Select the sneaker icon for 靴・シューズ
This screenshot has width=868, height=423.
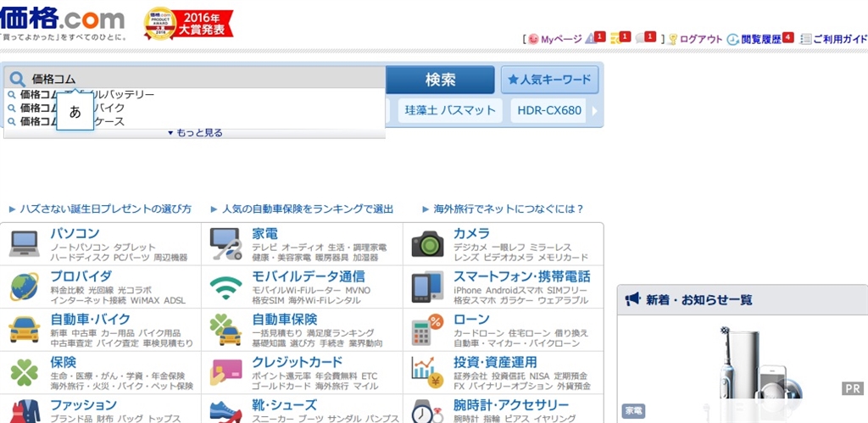point(225,413)
